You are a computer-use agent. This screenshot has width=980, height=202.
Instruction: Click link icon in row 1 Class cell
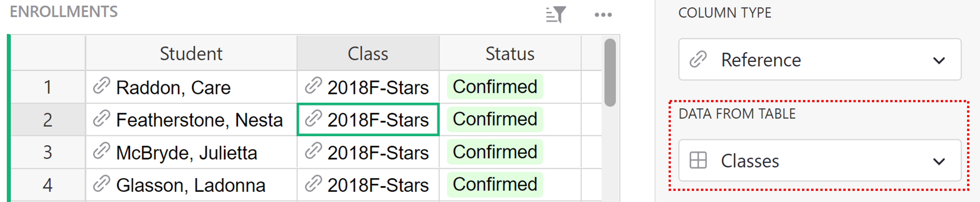[313, 86]
